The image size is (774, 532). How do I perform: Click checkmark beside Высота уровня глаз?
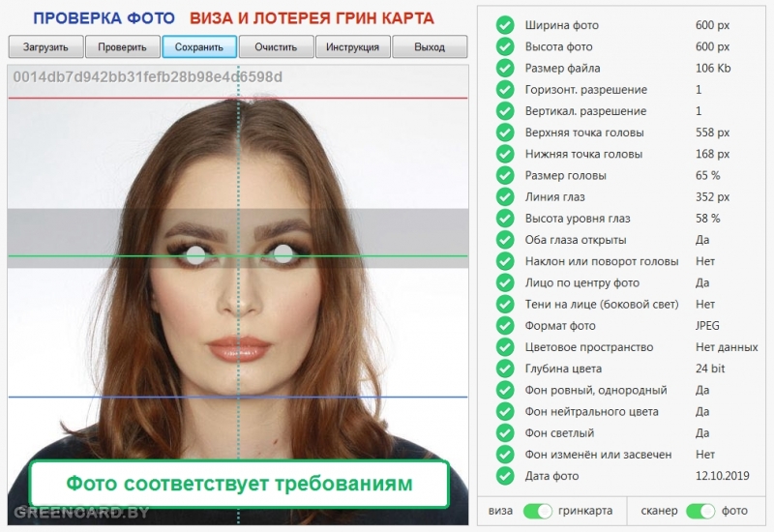505,219
